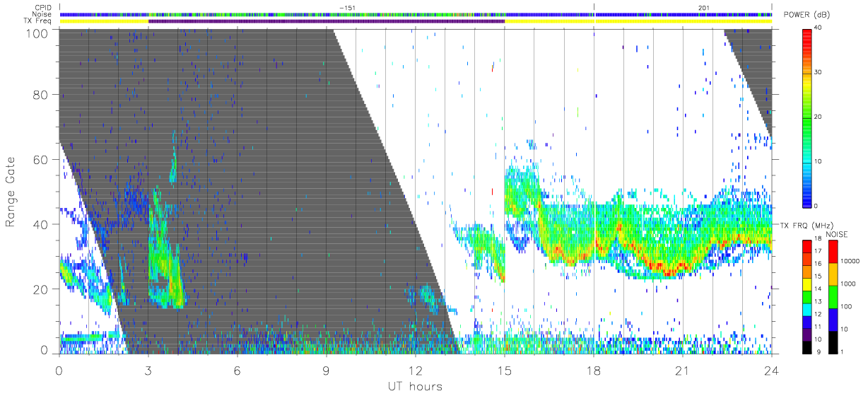
Task: Click the 11 label on TX FRQ legend
Action: tap(817, 327)
